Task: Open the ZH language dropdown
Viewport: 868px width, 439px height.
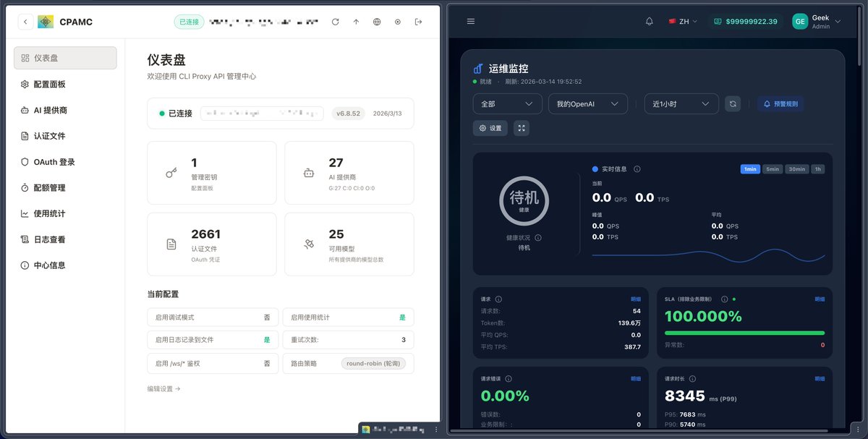Action: 683,22
